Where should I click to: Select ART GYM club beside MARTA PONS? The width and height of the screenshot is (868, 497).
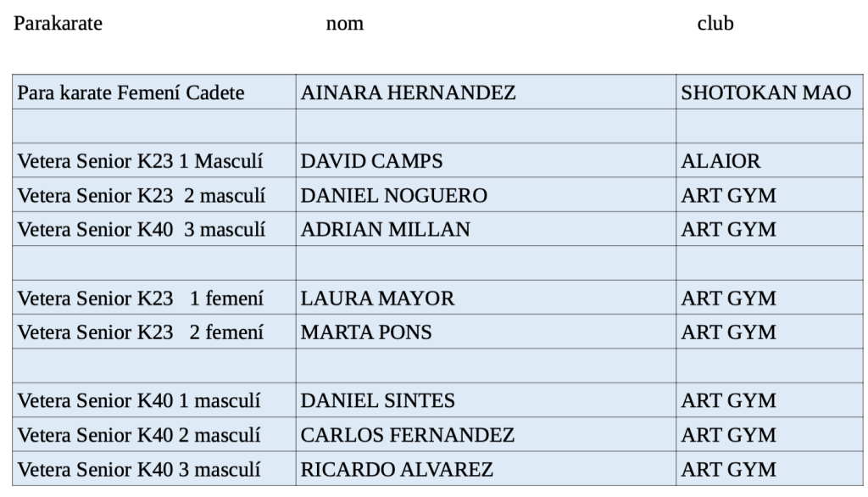[728, 332]
